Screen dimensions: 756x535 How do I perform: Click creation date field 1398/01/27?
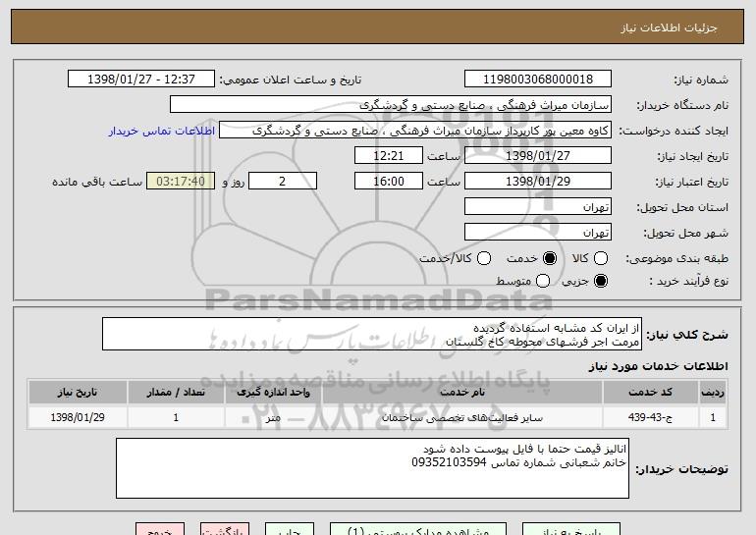[x=538, y=156]
